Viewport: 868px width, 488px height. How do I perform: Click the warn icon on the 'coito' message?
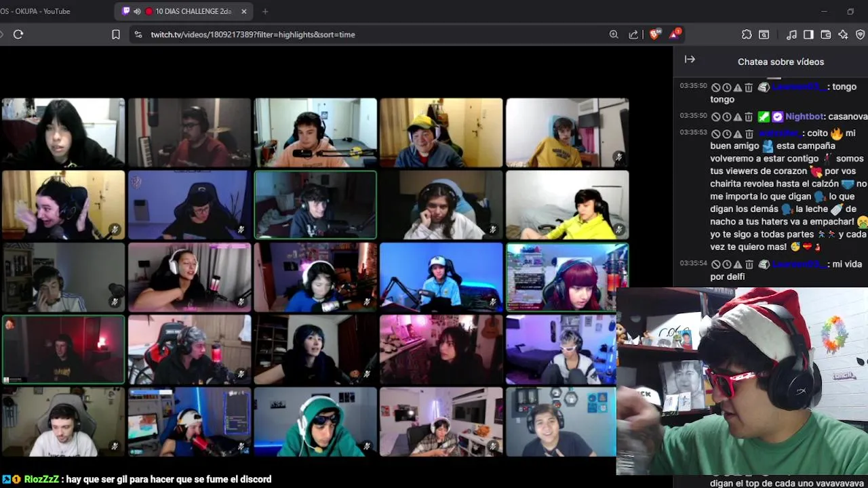coord(737,134)
